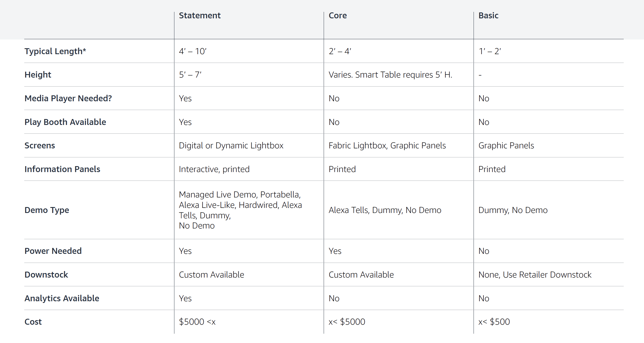Click the Core column header
Viewport: 644px width, 343px height.
coord(337,16)
